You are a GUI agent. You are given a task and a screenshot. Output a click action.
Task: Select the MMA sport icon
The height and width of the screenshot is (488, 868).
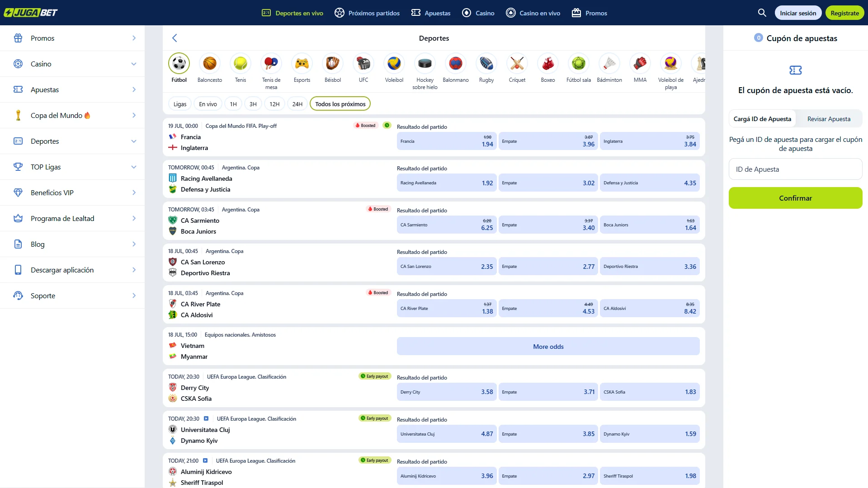[x=640, y=63]
